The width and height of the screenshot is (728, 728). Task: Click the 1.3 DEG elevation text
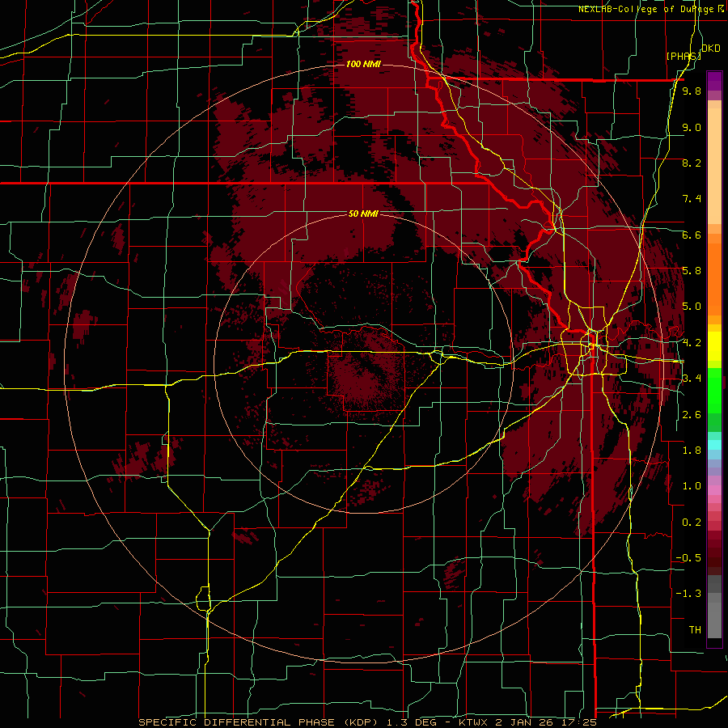click(414, 722)
